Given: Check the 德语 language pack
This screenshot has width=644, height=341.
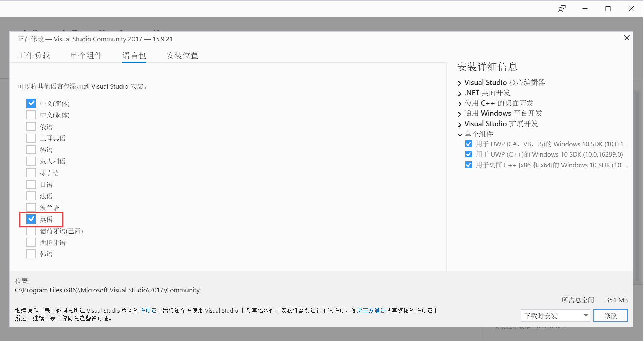Looking at the screenshot, I should tap(31, 150).
